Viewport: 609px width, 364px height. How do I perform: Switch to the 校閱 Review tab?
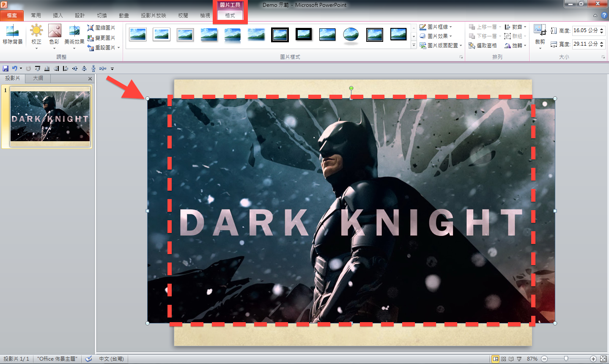183,16
